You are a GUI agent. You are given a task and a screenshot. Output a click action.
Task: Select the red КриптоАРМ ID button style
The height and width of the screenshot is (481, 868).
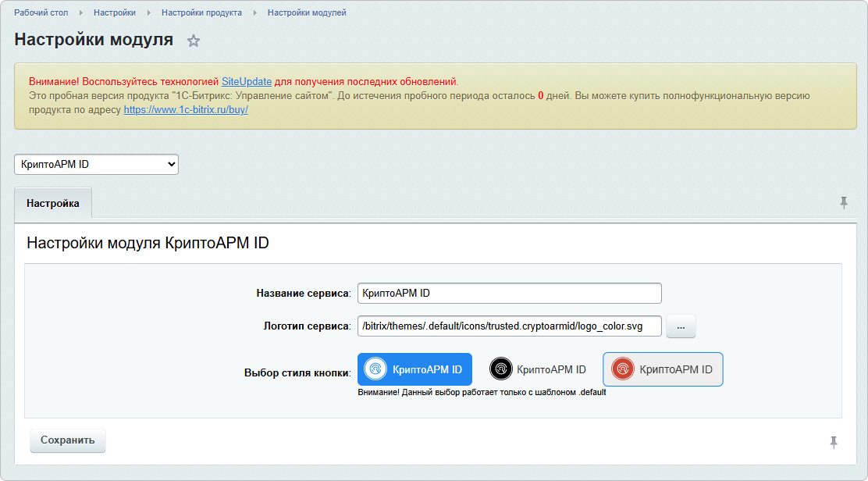(x=663, y=369)
